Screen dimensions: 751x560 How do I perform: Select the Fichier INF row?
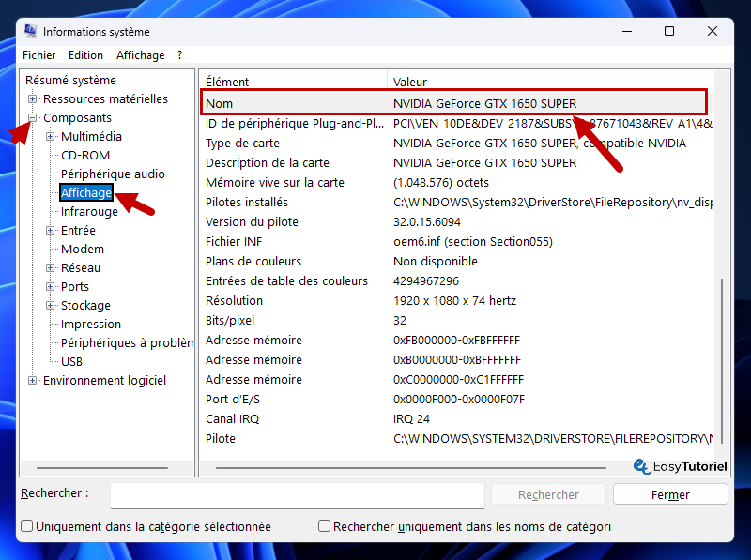(456, 242)
